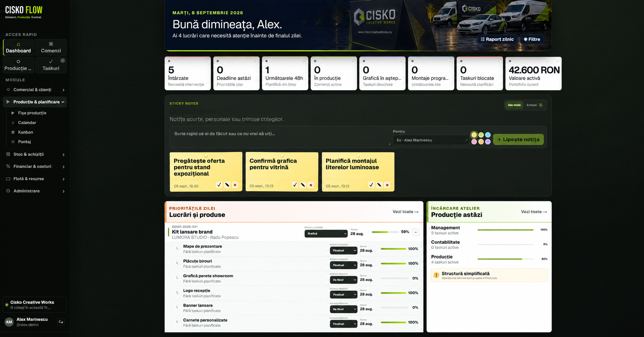
Task: Collapse Kit lansare brand with minus button
Action: click(416, 232)
